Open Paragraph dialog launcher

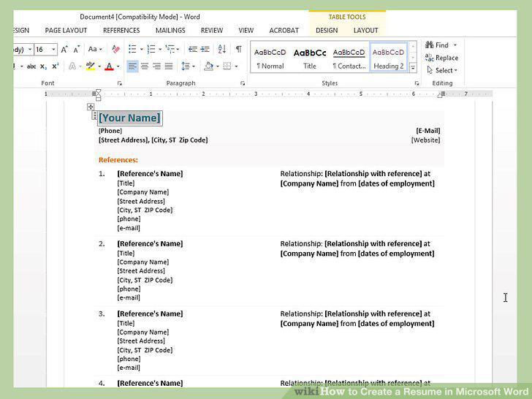coord(243,83)
